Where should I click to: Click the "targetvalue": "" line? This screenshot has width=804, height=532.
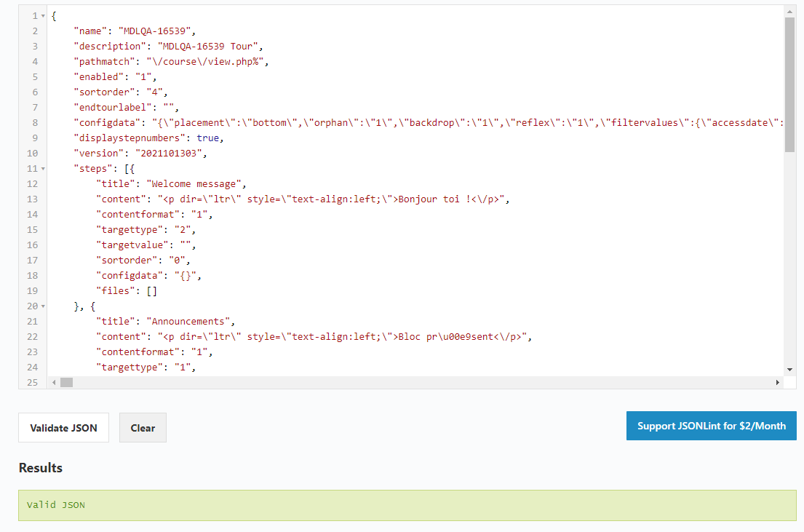146,245
